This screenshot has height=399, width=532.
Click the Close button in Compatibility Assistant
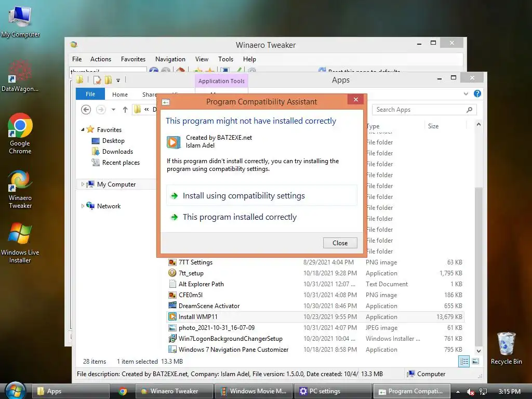tap(340, 243)
